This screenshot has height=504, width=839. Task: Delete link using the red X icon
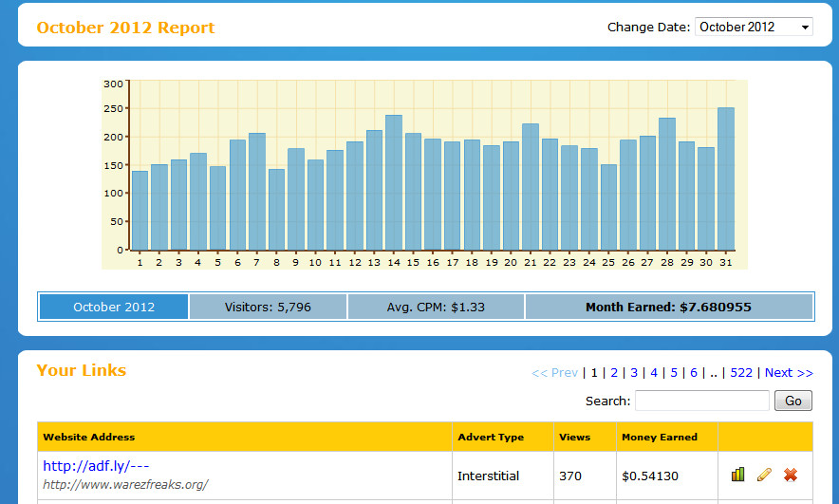[x=791, y=475]
